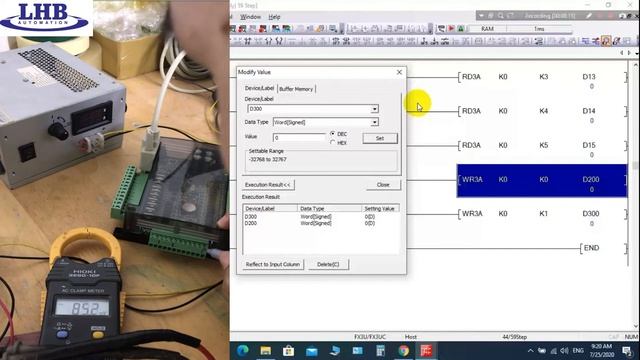Click the K5 operand in ladder
This screenshot has width=640, height=360.
pos(544,145)
